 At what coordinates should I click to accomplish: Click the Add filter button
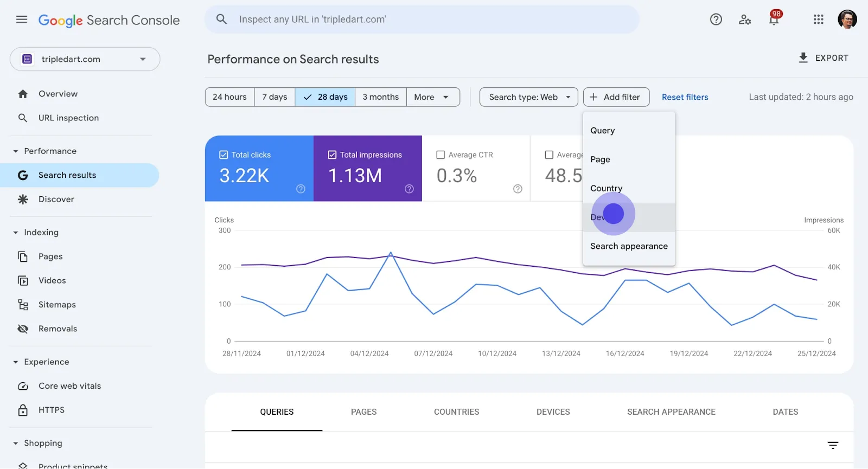point(616,97)
